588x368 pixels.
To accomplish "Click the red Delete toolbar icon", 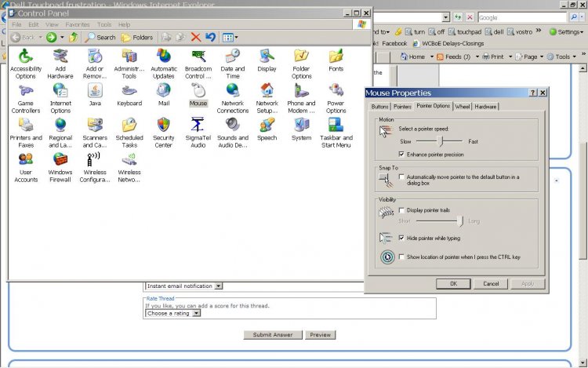I will 196,37.
